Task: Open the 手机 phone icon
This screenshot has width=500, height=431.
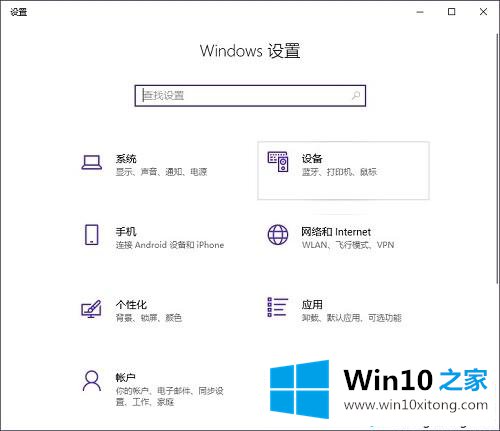Action: (x=92, y=235)
